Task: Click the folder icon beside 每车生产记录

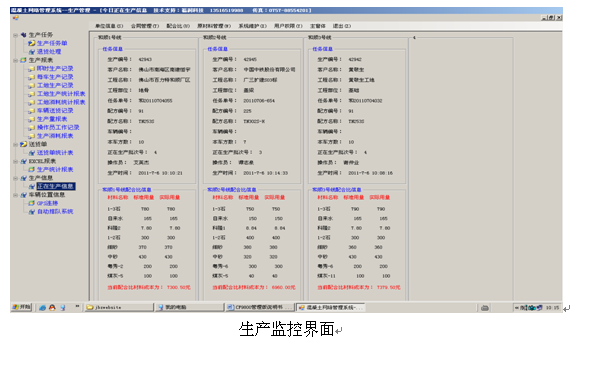Action: click(x=32, y=77)
